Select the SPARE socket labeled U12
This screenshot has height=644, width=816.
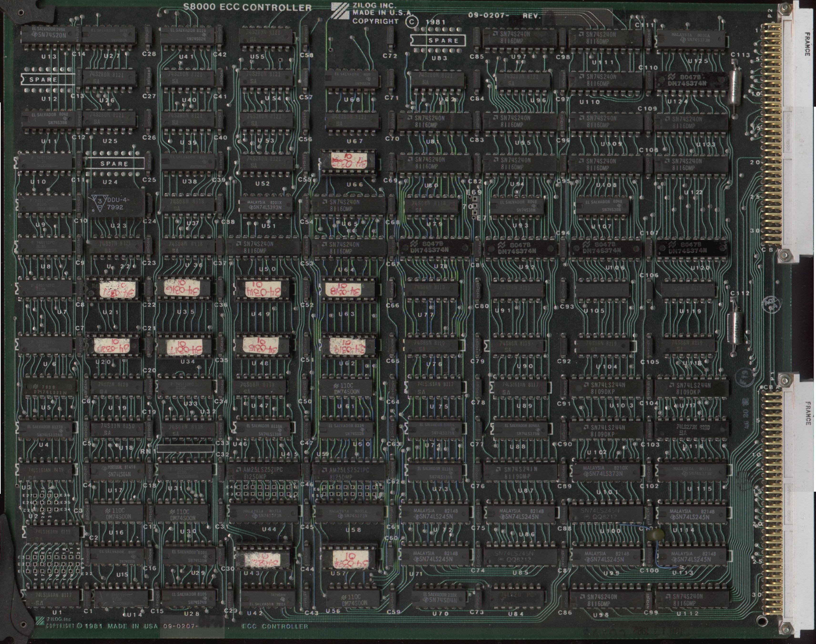(48, 80)
